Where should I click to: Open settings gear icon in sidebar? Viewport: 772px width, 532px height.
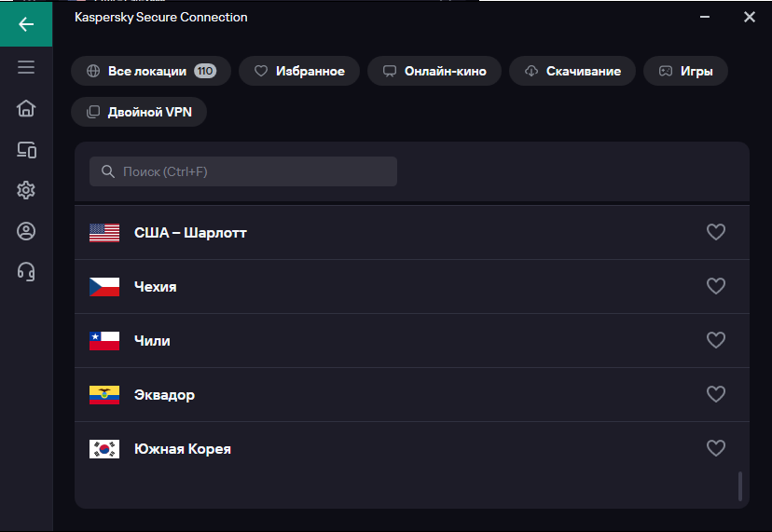coord(26,190)
